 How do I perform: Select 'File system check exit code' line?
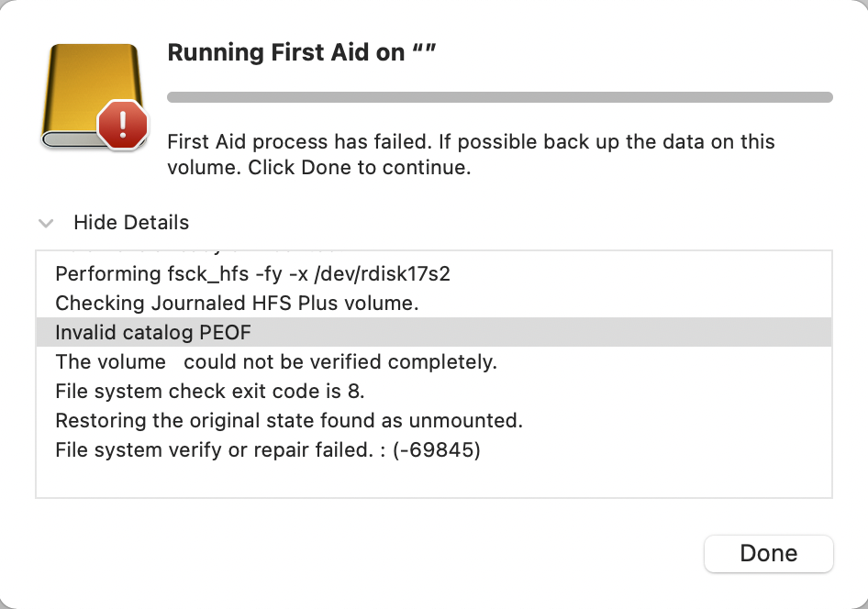(x=210, y=392)
